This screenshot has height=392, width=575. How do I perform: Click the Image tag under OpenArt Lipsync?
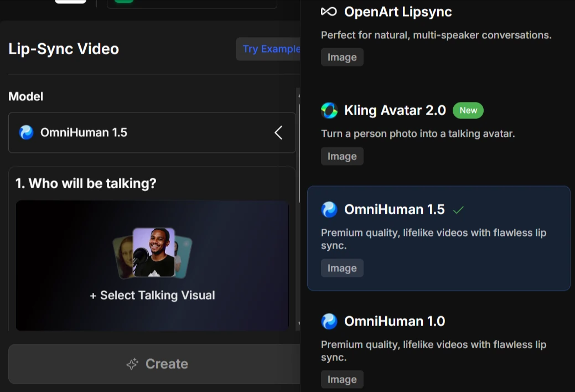tap(342, 57)
